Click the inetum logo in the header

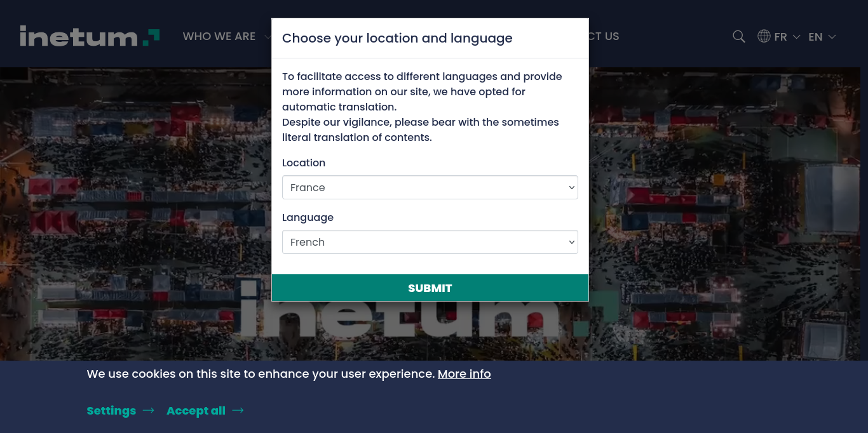point(90,36)
